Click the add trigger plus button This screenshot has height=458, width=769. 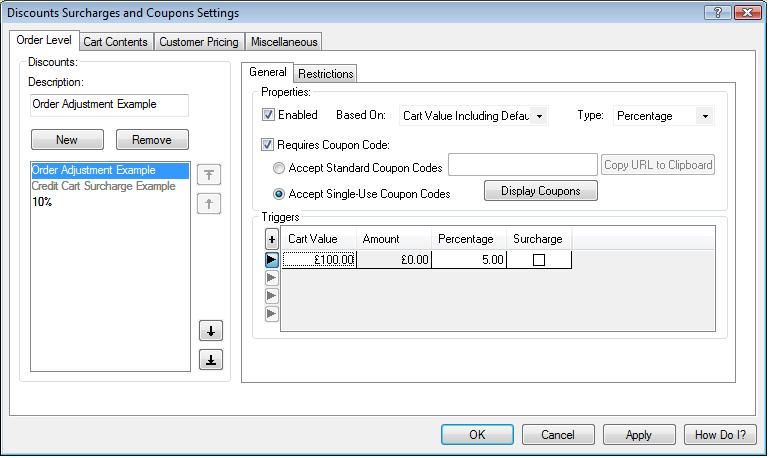pyautogui.click(x=271, y=239)
